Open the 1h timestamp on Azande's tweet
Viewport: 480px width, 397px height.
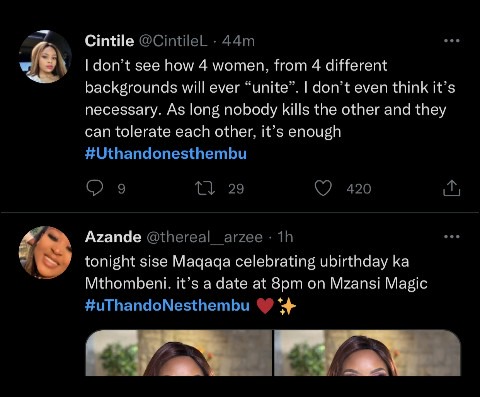click(285, 237)
